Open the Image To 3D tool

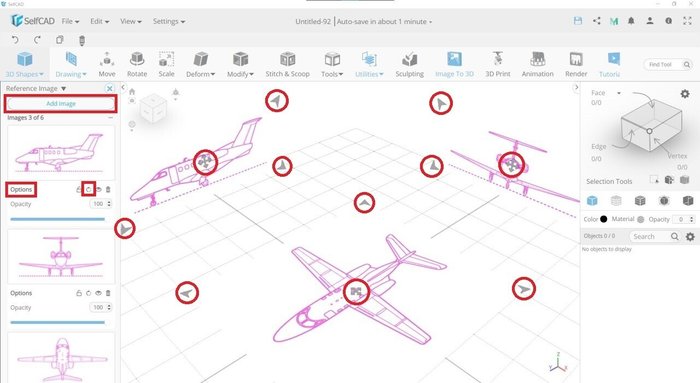pos(454,65)
